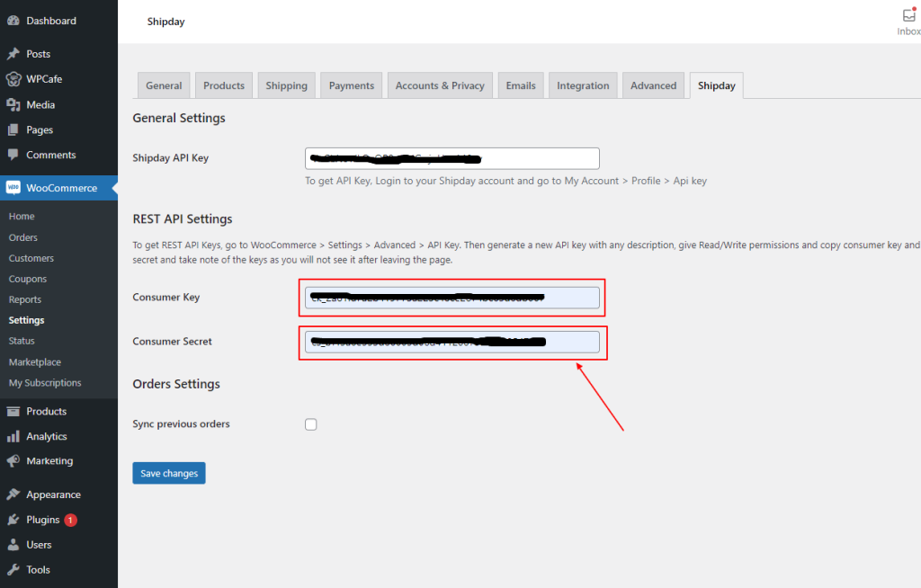Click the Users person icon

point(13,545)
